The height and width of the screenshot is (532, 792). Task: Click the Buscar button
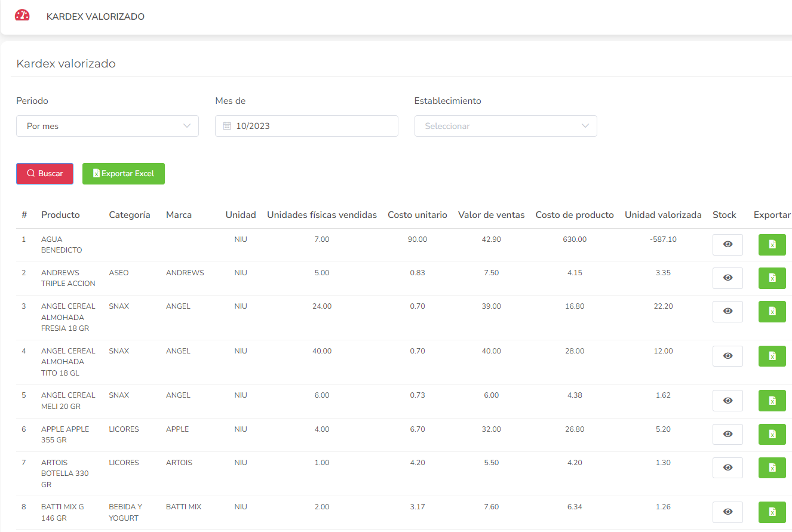pyautogui.click(x=45, y=174)
